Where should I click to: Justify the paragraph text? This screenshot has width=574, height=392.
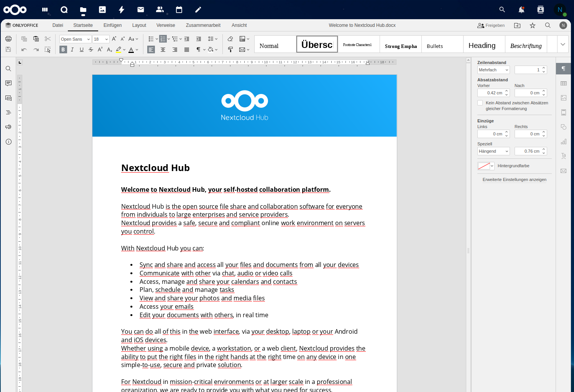(187, 49)
